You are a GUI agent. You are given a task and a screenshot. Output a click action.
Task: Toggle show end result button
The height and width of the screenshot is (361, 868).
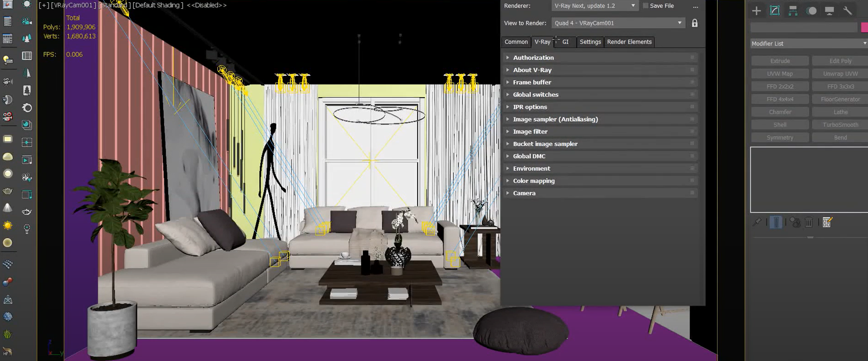click(x=776, y=222)
